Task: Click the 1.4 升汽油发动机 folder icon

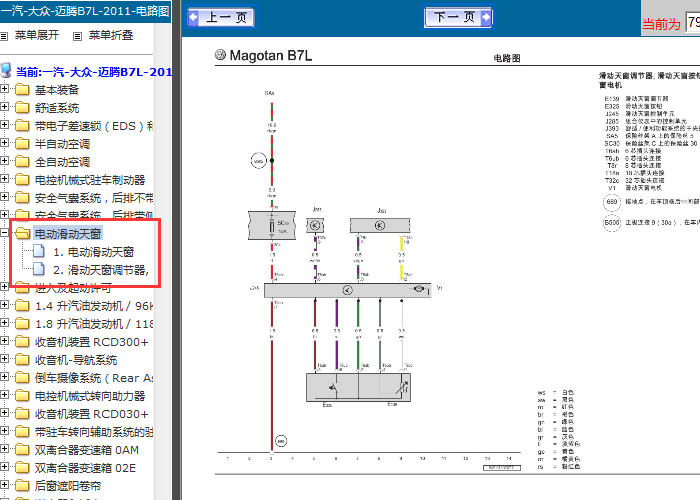Action: [x=22, y=306]
